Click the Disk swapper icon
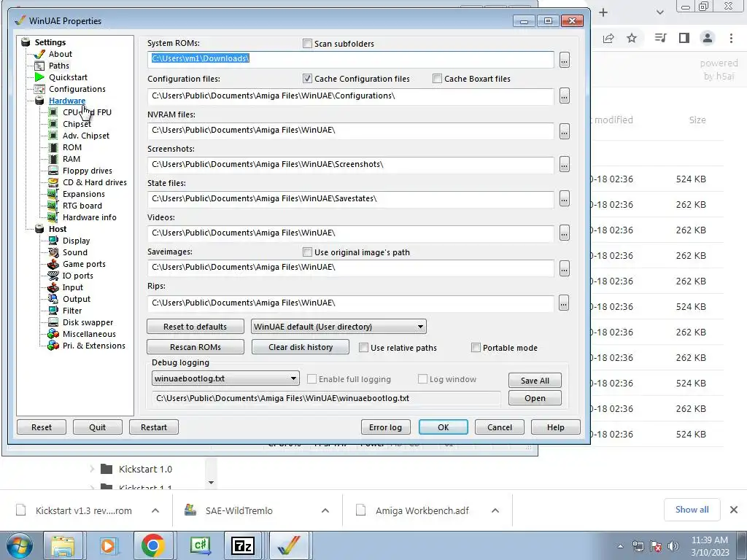Viewport: 747px width, 560px height. [53, 322]
